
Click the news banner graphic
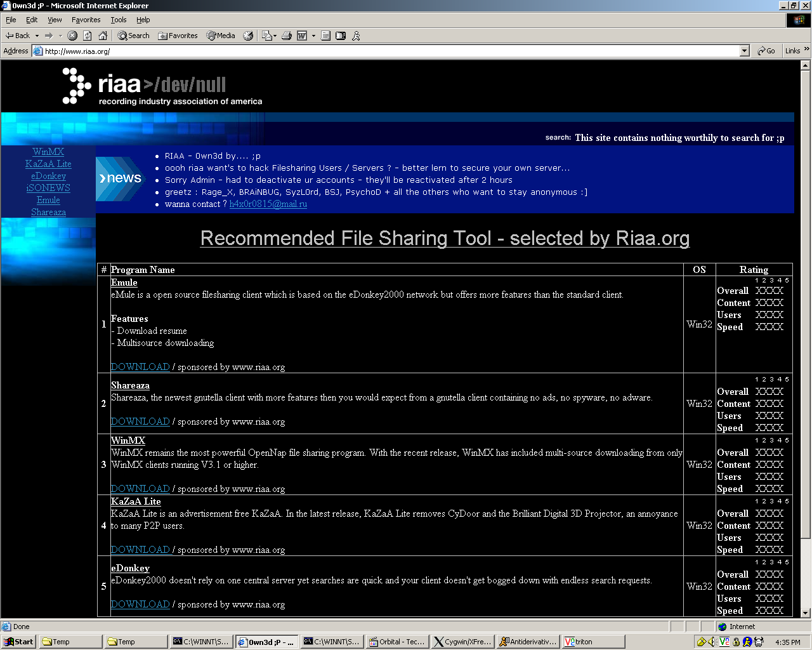point(121,179)
